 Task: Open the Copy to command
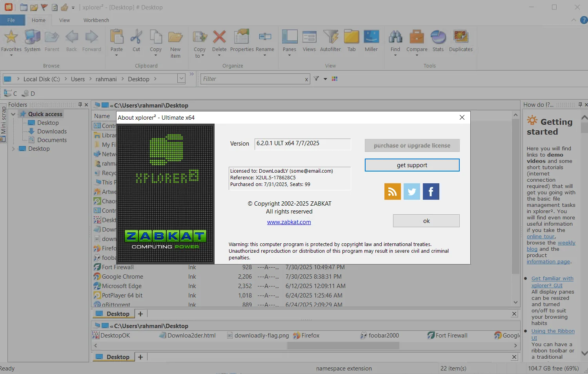200,44
